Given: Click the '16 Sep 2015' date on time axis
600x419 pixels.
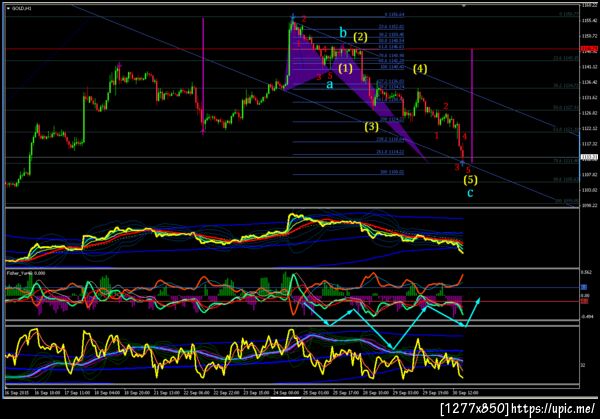Looking at the screenshot, I should point(16,393).
